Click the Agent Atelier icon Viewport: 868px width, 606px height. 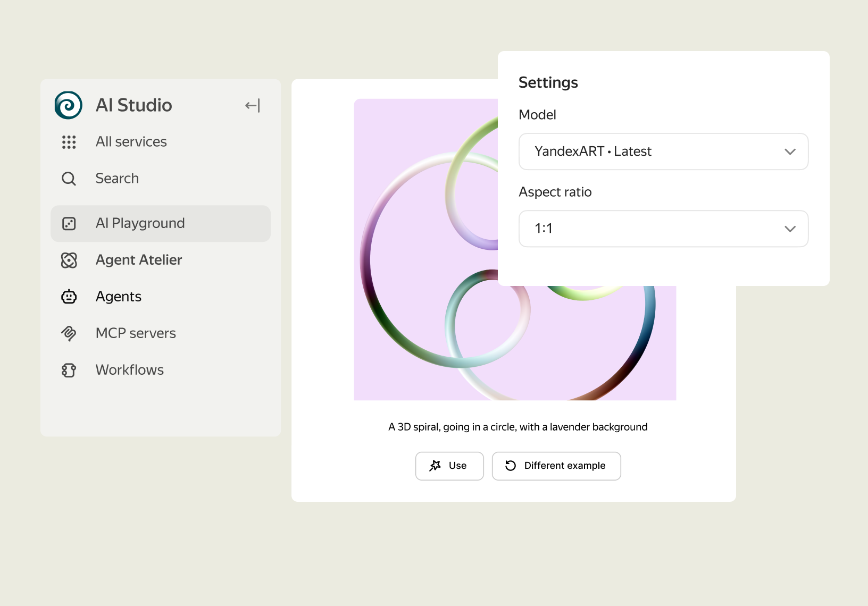tap(69, 260)
